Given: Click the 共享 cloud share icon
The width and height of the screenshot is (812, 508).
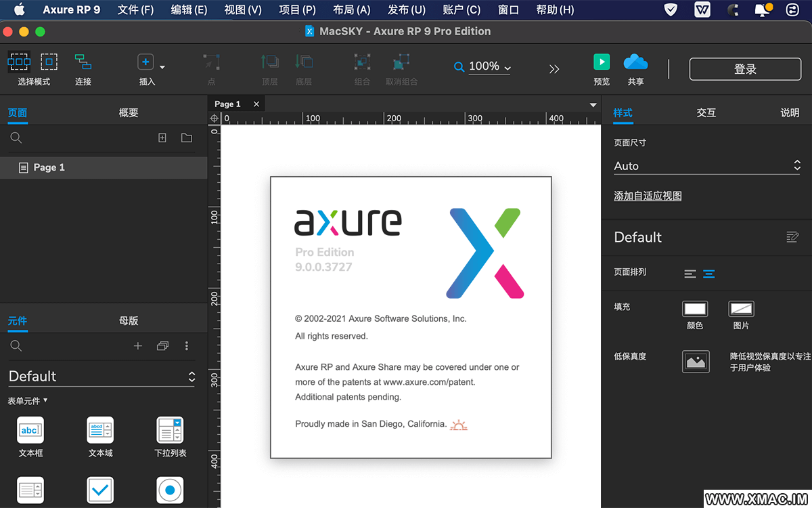Looking at the screenshot, I should pyautogui.click(x=635, y=62).
